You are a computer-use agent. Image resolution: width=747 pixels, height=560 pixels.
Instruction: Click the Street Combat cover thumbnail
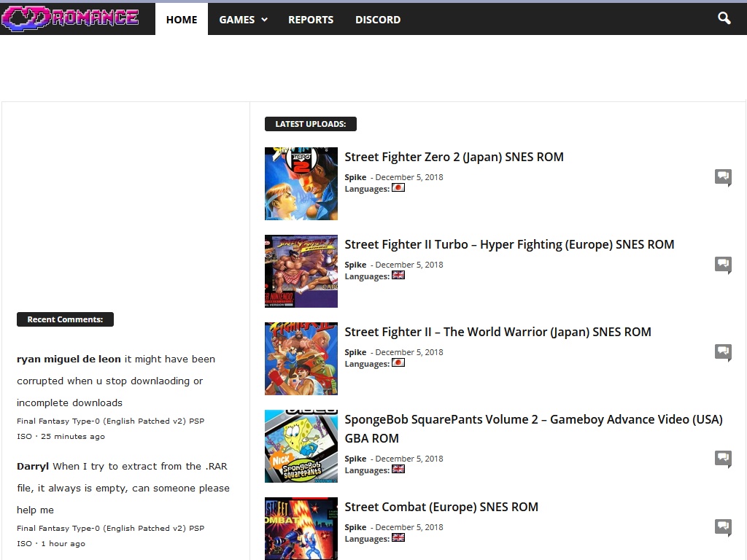(x=301, y=529)
